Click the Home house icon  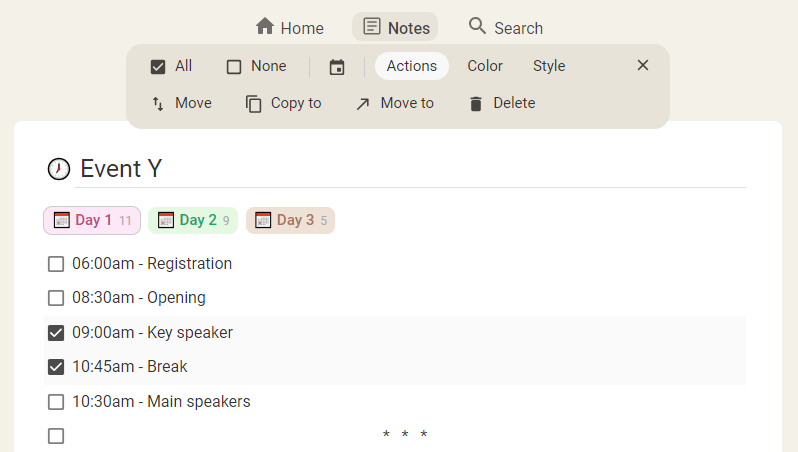265,27
